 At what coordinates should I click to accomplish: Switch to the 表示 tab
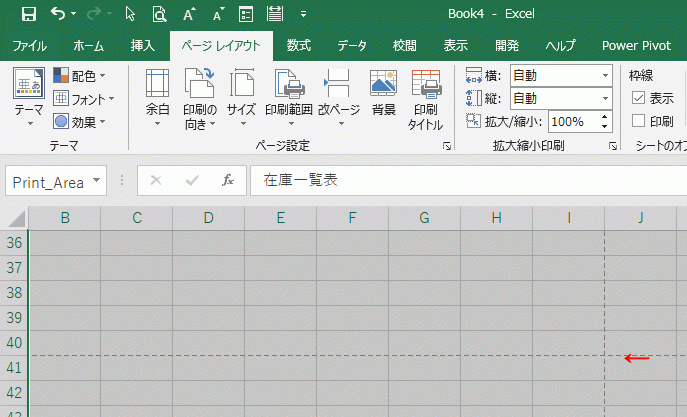tap(456, 46)
